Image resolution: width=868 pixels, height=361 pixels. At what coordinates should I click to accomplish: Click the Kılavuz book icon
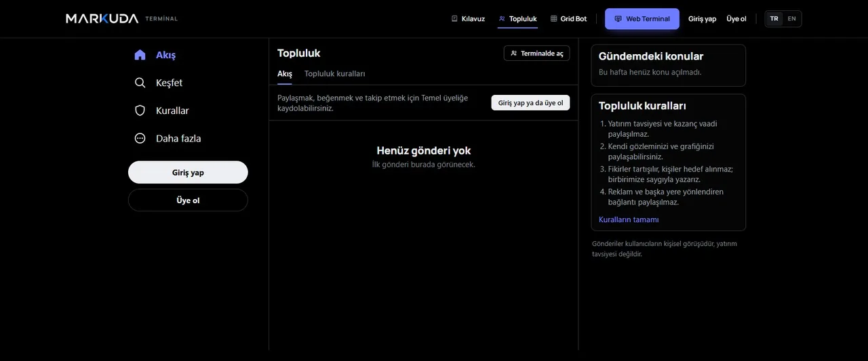click(x=454, y=19)
